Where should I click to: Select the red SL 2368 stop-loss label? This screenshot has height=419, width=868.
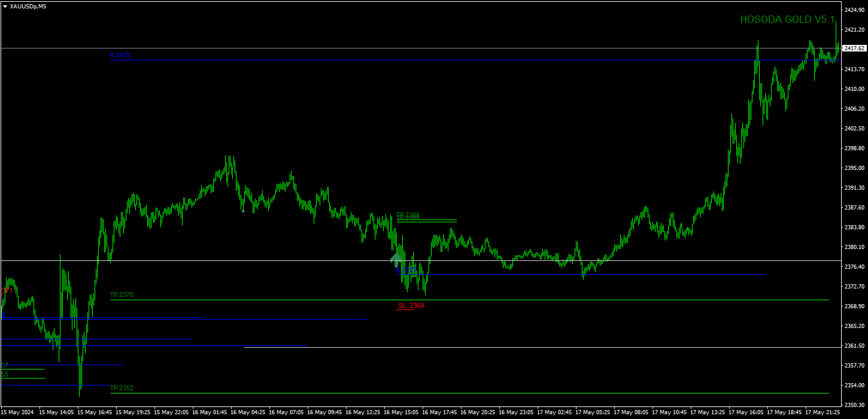click(410, 305)
